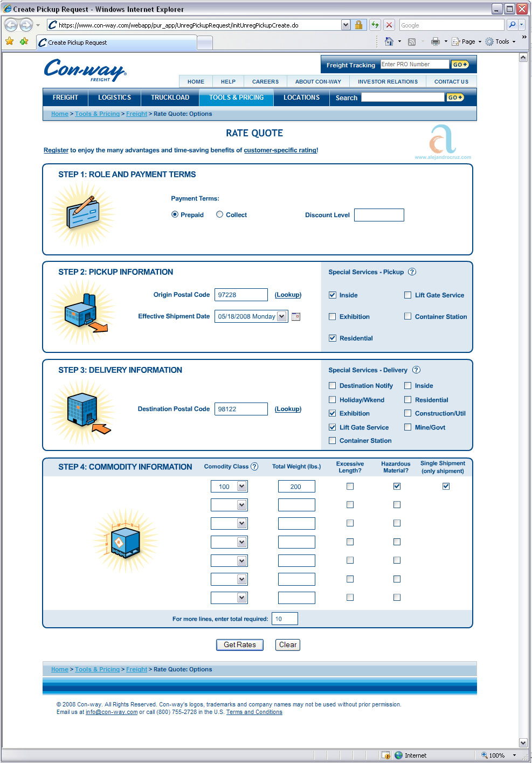This screenshot has height=763, width=532.
Task: Check the Construction/Util checkbox
Action: point(408,413)
